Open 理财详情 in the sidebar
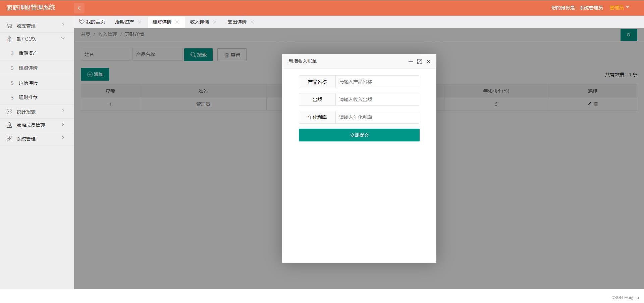This screenshot has width=644, height=303. pyautogui.click(x=37, y=68)
